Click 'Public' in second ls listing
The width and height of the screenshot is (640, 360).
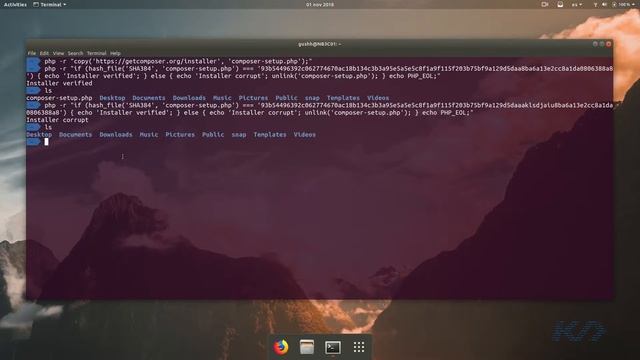pos(213,135)
